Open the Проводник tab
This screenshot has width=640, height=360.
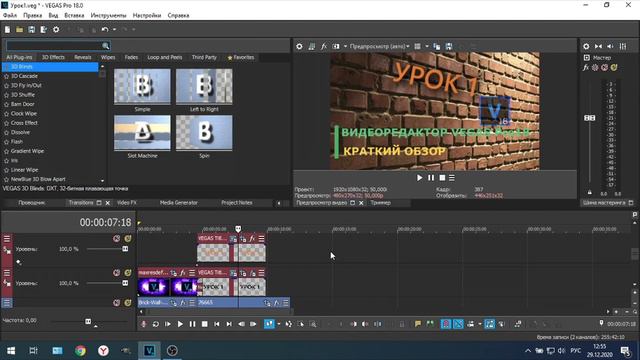[32, 203]
